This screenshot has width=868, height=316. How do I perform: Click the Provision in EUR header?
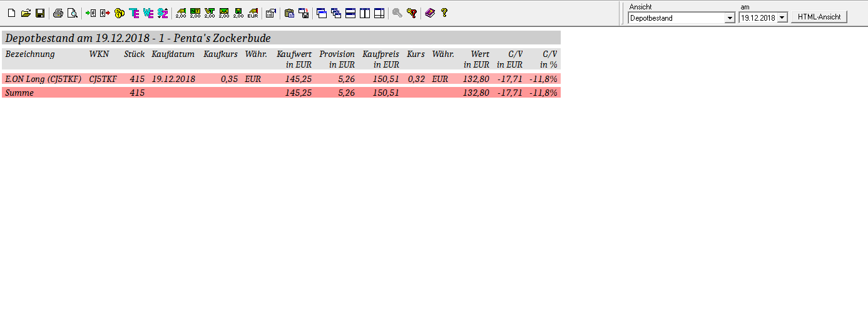[x=337, y=59]
